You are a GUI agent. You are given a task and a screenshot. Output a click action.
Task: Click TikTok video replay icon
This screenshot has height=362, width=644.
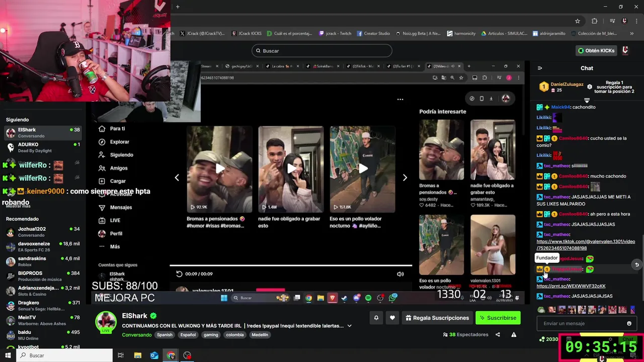179,274
